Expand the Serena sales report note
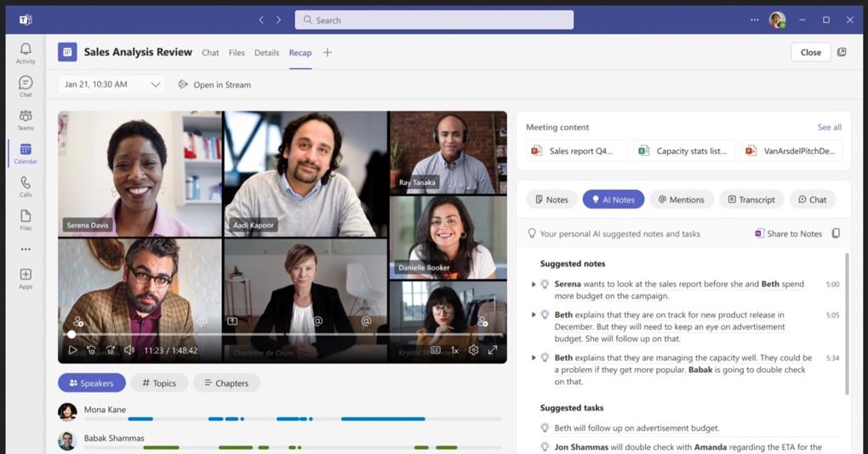This screenshot has width=868, height=454. pos(533,284)
